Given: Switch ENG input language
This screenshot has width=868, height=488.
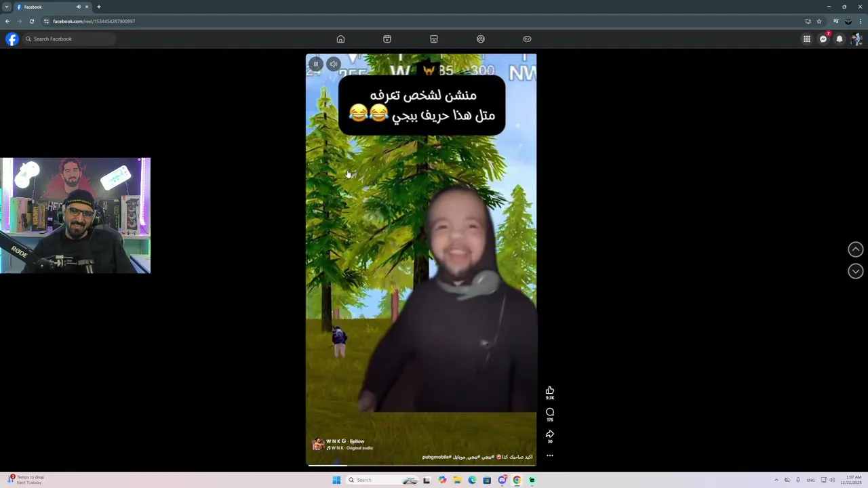Looking at the screenshot, I should (810, 480).
